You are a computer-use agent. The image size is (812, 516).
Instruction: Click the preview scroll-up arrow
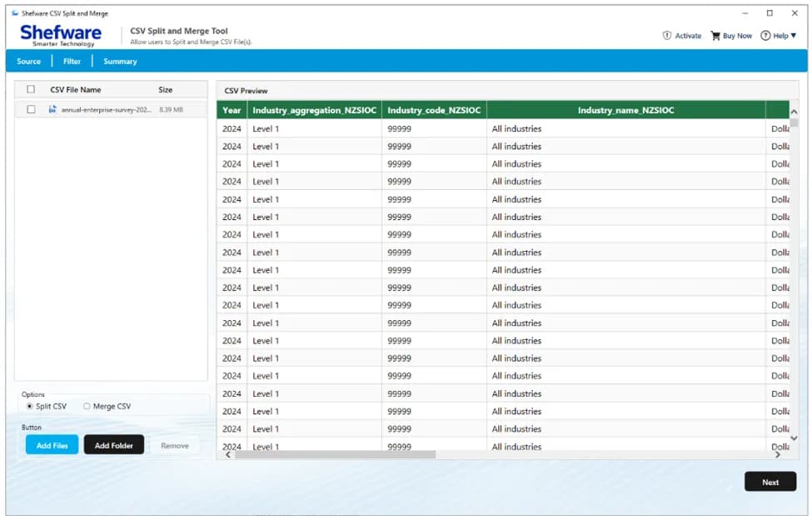(x=794, y=112)
